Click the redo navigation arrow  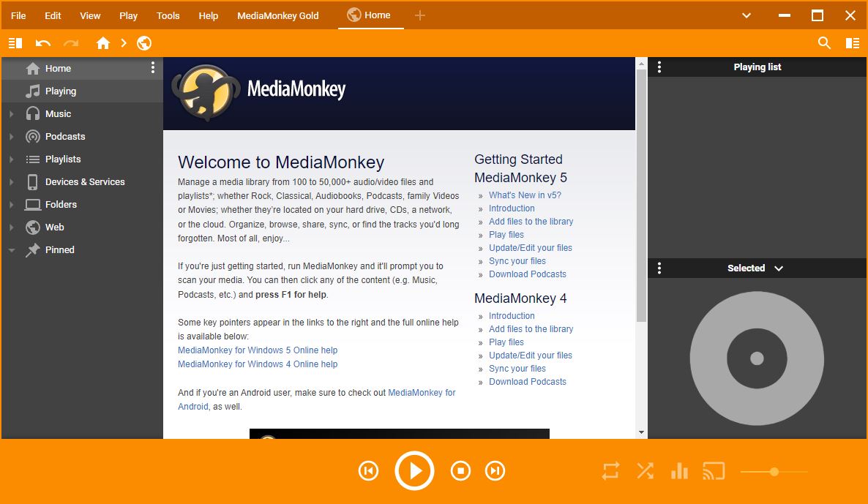[71, 43]
